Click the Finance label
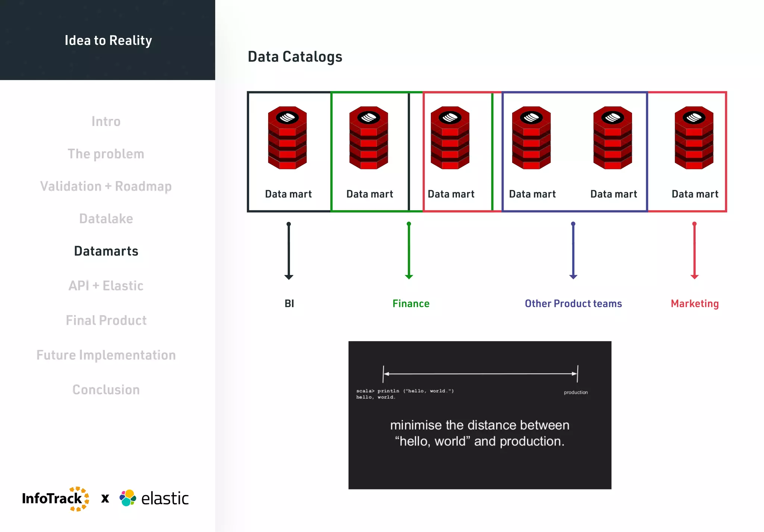Image resolution: width=764 pixels, height=532 pixels. [x=411, y=304]
